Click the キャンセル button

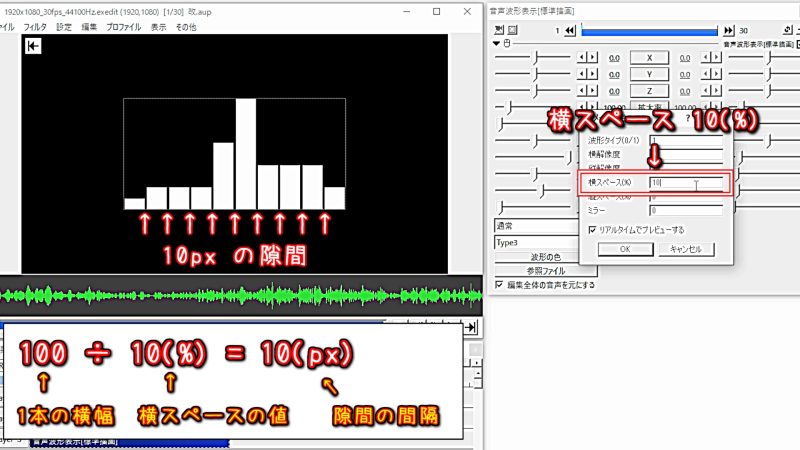coord(686,249)
